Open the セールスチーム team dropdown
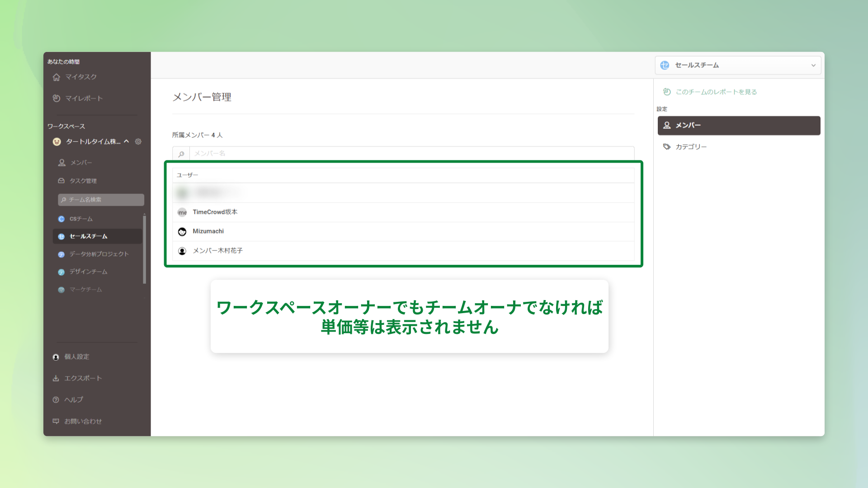868x488 pixels. [737, 65]
